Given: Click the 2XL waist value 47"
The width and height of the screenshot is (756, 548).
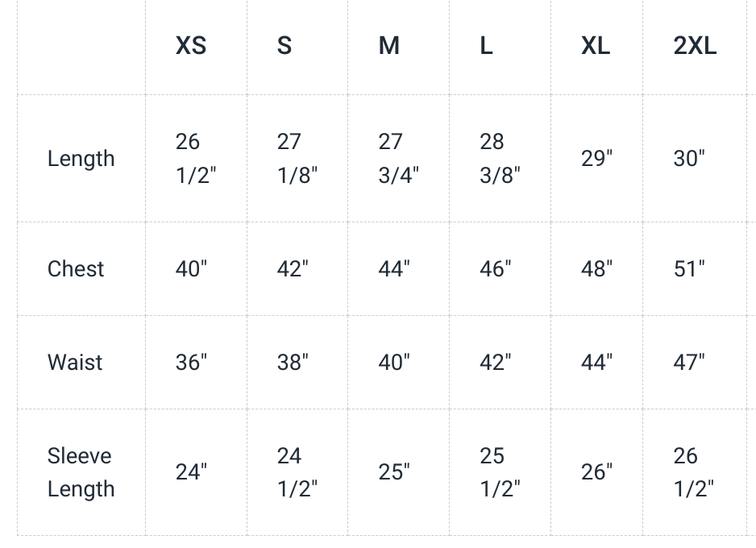Looking at the screenshot, I should (689, 362).
